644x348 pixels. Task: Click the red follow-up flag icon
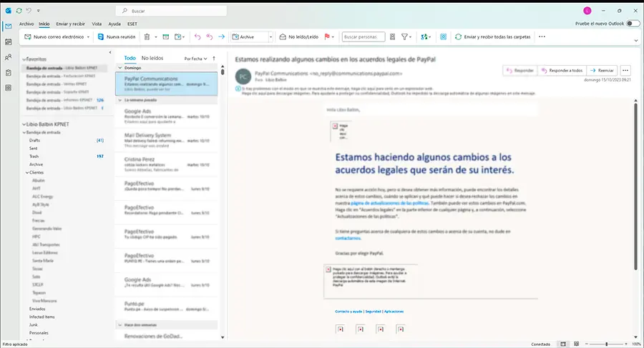(x=327, y=37)
